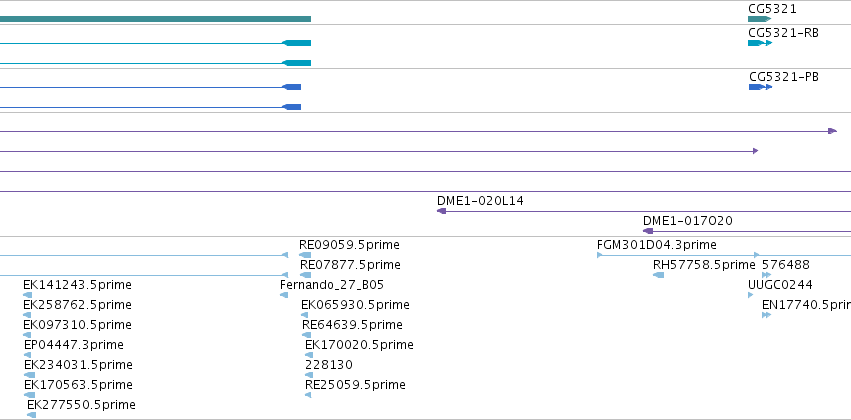Select the RE25059.5prime label
This screenshot has width=851, height=420.
[355, 385]
